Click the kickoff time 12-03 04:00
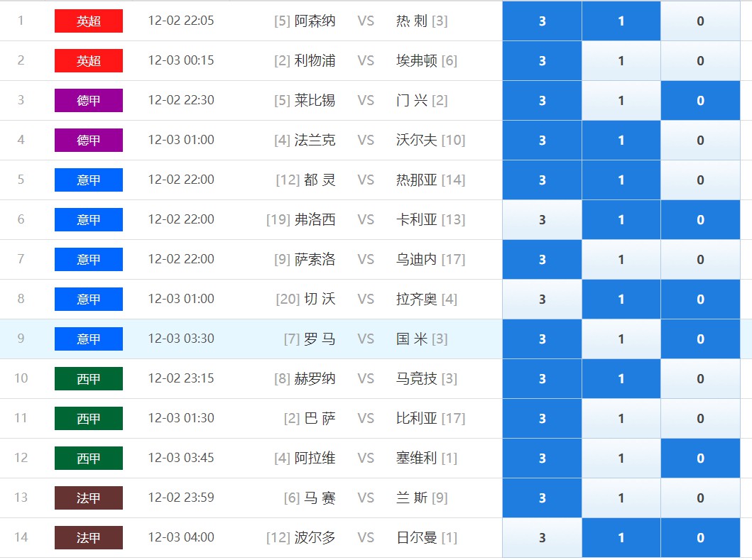The width and height of the screenshot is (752, 560). pyautogui.click(x=181, y=537)
